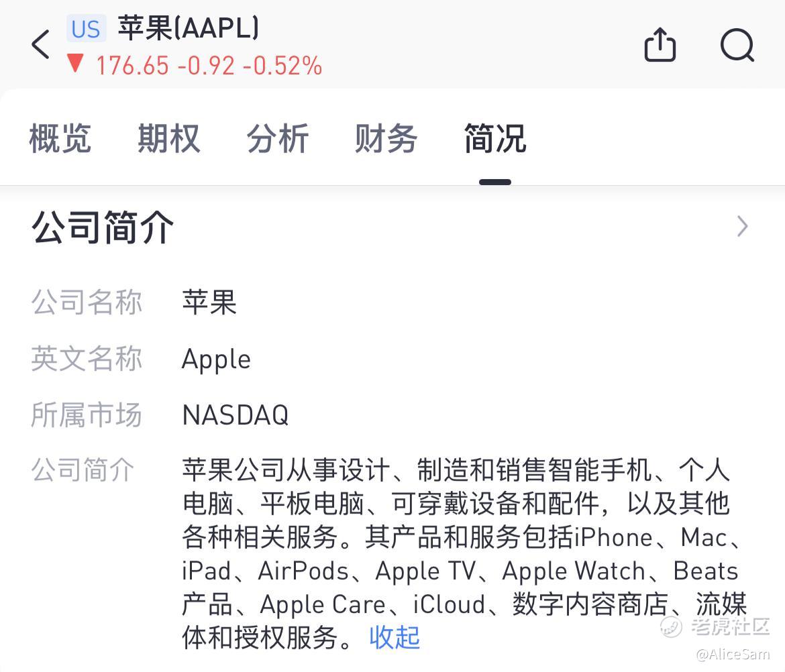Tap the 苹果(AAPL) stock title
The image size is (785, 672).
coord(189,27)
